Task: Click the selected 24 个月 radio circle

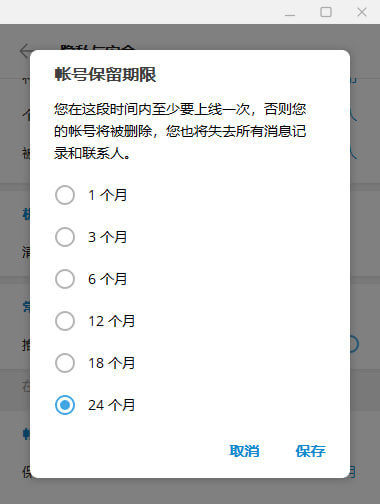Action: [65, 405]
